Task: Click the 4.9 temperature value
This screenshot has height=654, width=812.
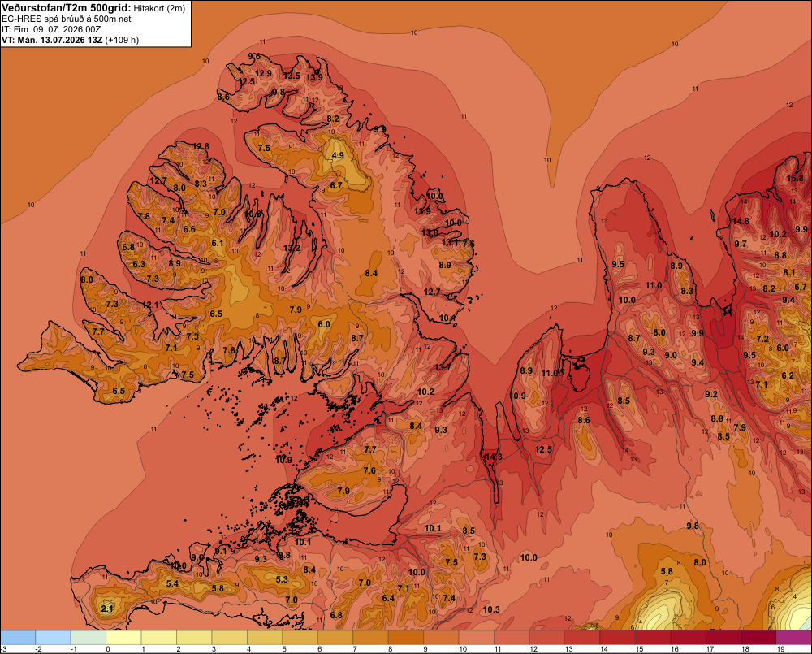Action: click(338, 155)
